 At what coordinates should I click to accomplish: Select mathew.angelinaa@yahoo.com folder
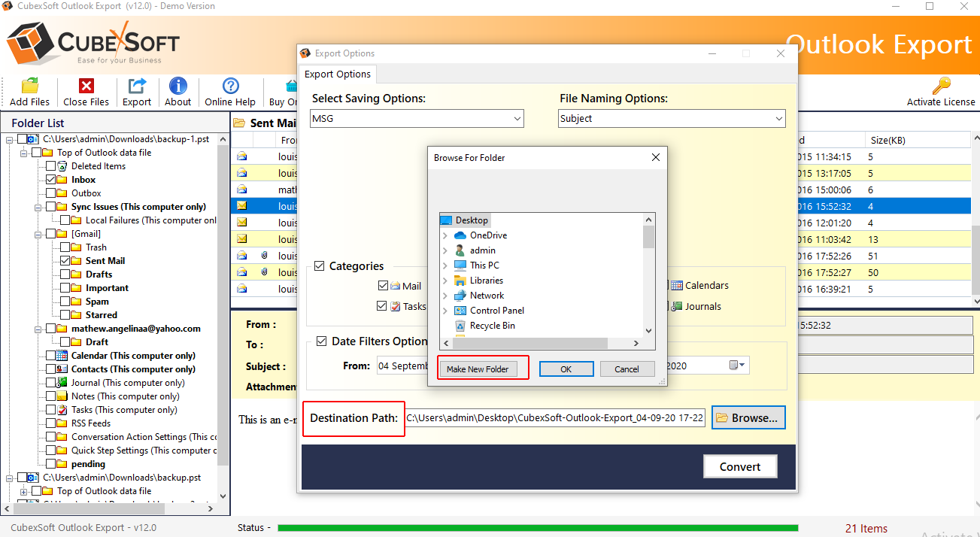(136, 329)
